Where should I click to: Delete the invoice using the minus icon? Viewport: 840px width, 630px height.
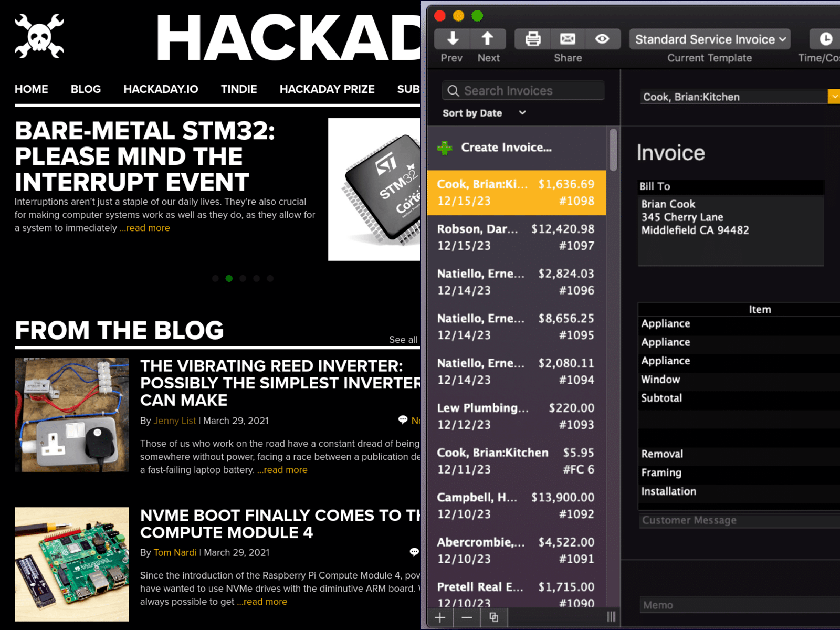pyautogui.click(x=467, y=617)
